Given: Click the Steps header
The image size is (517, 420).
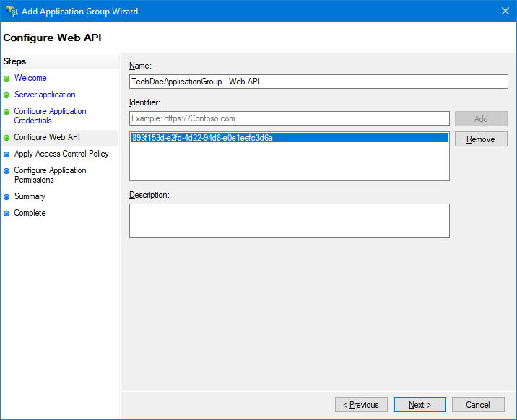Looking at the screenshot, I should pyautogui.click(x=14, y=61).
